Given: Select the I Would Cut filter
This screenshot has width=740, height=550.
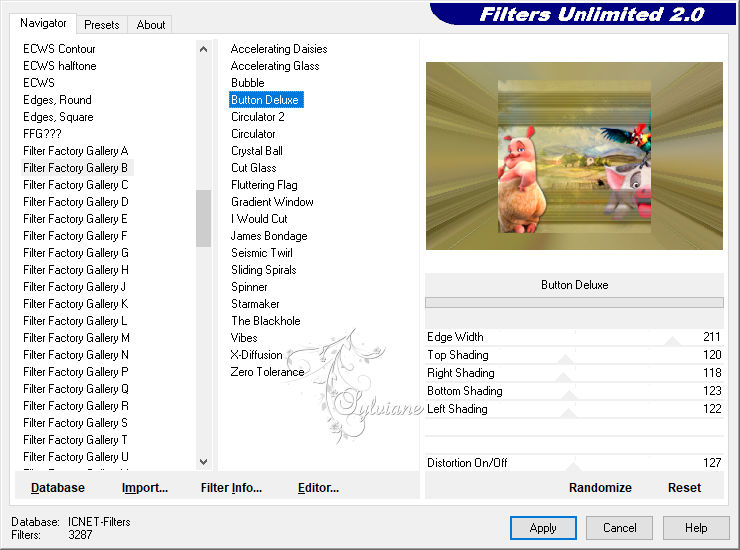Looking at the screenshot, I should click(259, 219).
